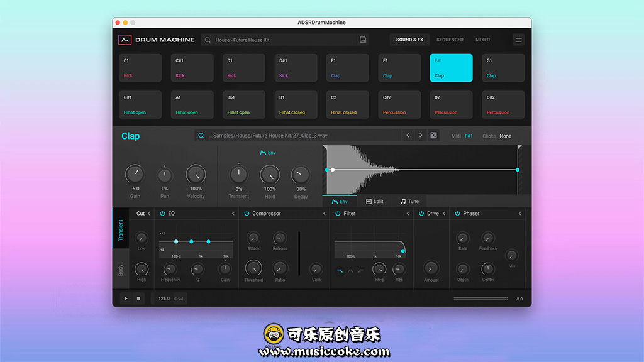Toggle the EQ power button
The width and height of the screenshot is (644, 362).
point(162,214)
